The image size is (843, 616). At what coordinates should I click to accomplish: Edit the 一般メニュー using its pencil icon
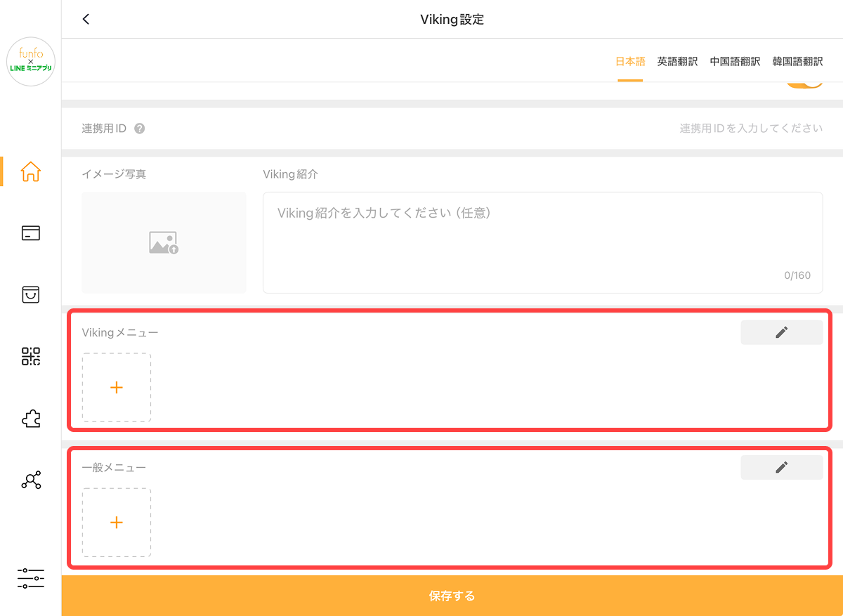coord(781,466)
